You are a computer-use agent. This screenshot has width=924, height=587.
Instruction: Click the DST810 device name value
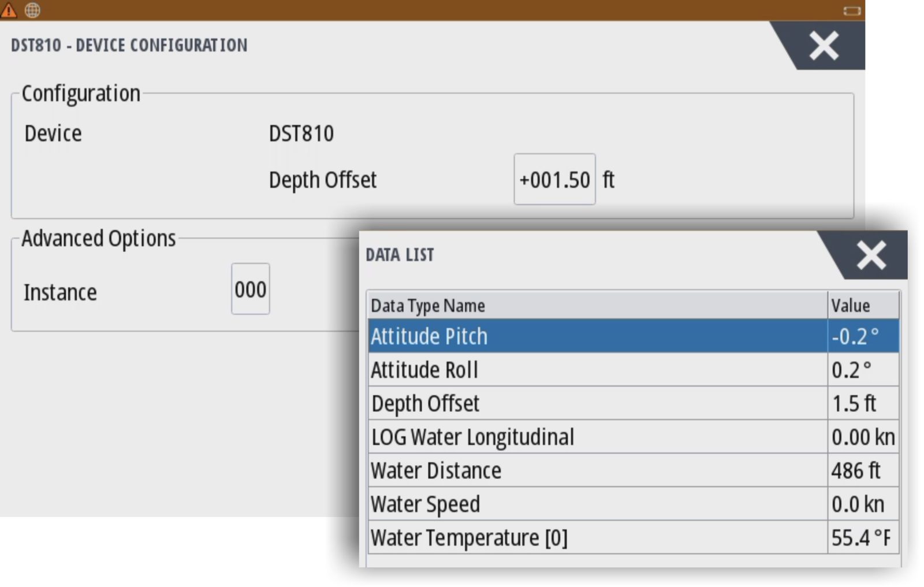click(301, 133)
